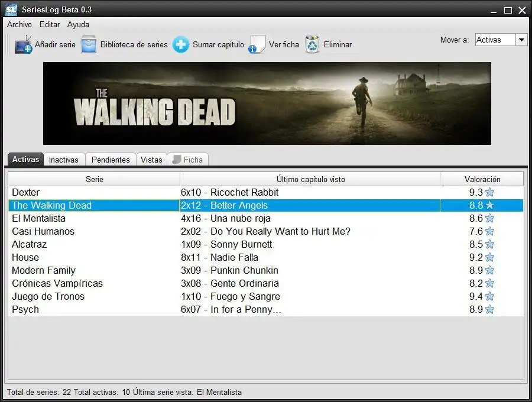532x402 pixels.
Task: Click episode 1x10 - Fuego y Sangre
Action: [x=231, y=296]
